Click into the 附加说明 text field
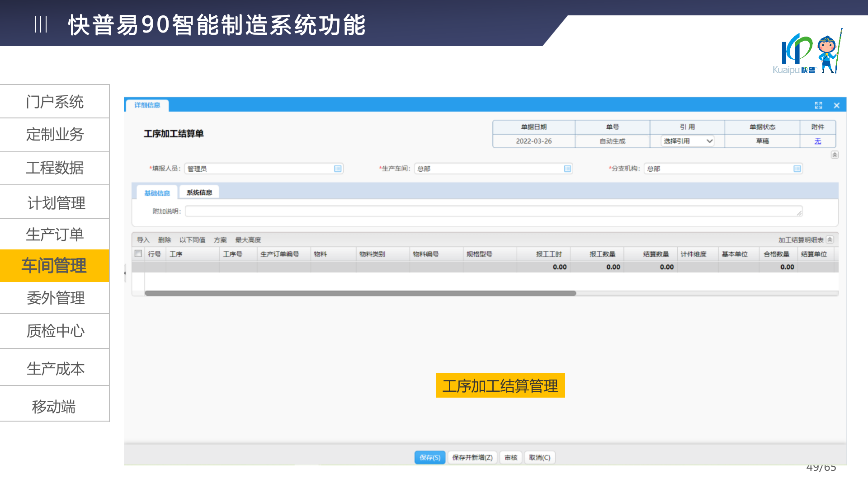The image size is (868, 488). tap(492, 211)
